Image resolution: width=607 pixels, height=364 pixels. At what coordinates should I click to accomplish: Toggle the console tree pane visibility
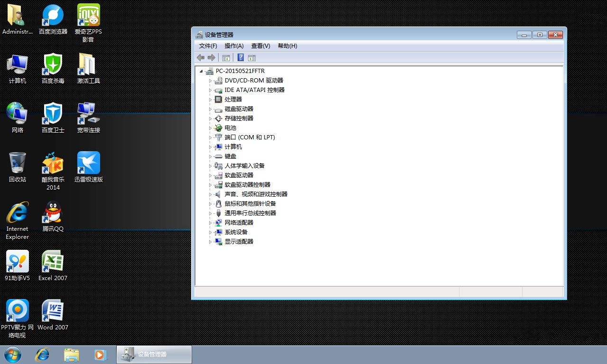coord(226,57)
